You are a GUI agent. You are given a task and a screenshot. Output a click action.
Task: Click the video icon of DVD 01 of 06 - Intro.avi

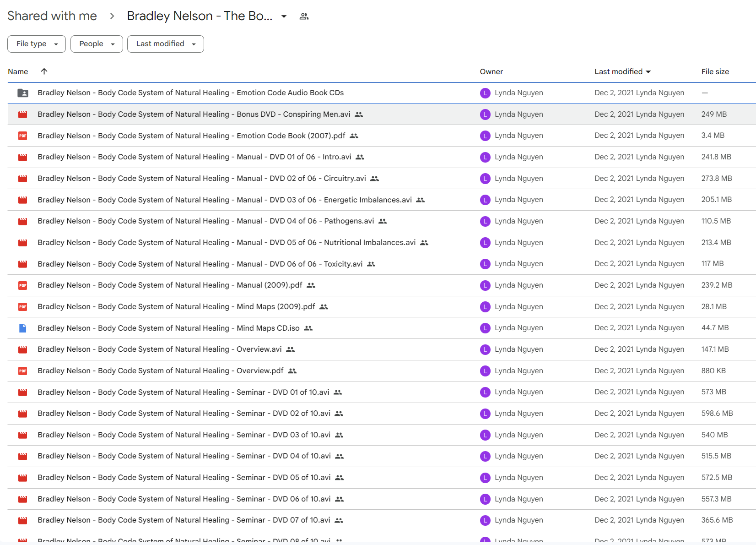click(x=22, y=157)
